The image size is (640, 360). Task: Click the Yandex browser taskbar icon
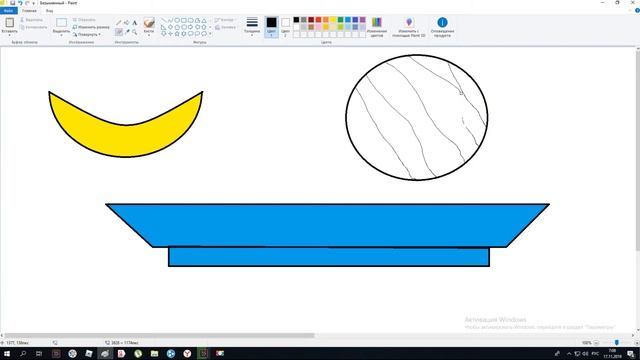pos(187,353)
